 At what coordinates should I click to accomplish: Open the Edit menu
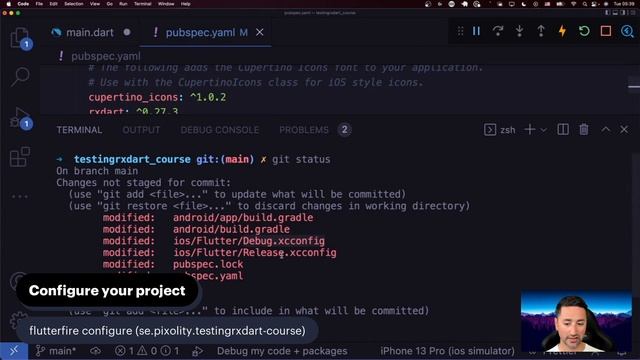pos(53,4)
